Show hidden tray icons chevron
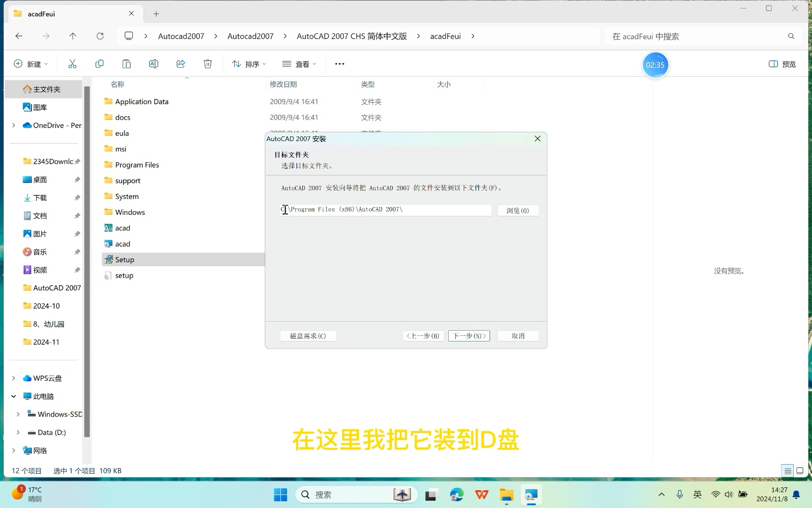Screen dimensions: 812x508 pyautogui.click(x=662, y=494)
